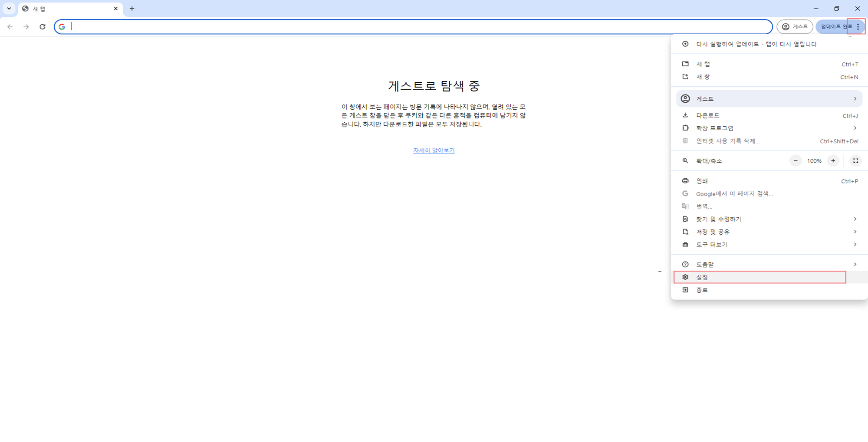Click the fullscreen icon in zoom row
This screenshot has width=868, height=442.
[855, 161]
